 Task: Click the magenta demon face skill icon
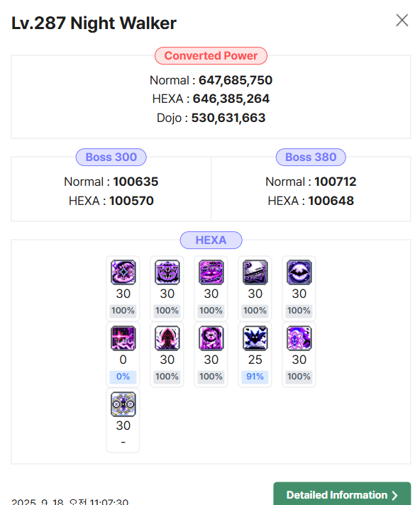[211, 272]
